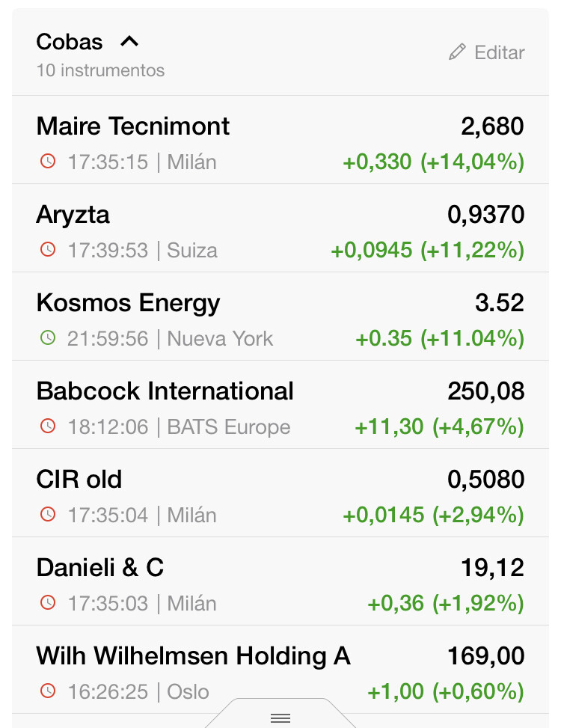
Task: Click the green clock icon for Kosmos Energy
Action: pyautogui.click(x=48, y=338)
